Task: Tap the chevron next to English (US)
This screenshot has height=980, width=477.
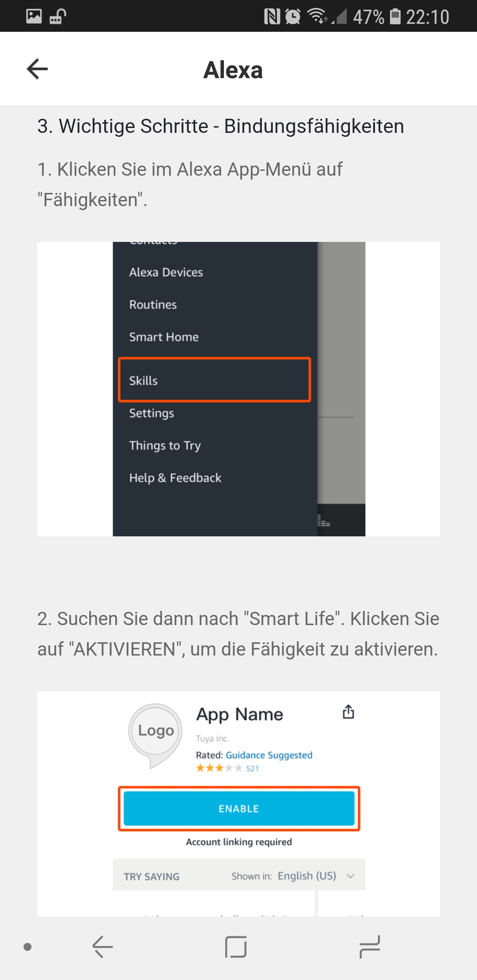Action: point(351,876)
